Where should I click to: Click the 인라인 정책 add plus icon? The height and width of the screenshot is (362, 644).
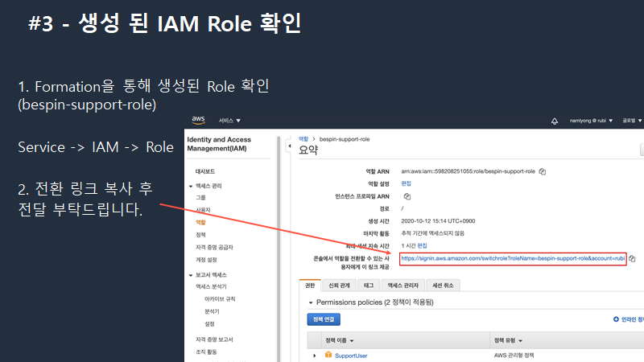point(616,319)
